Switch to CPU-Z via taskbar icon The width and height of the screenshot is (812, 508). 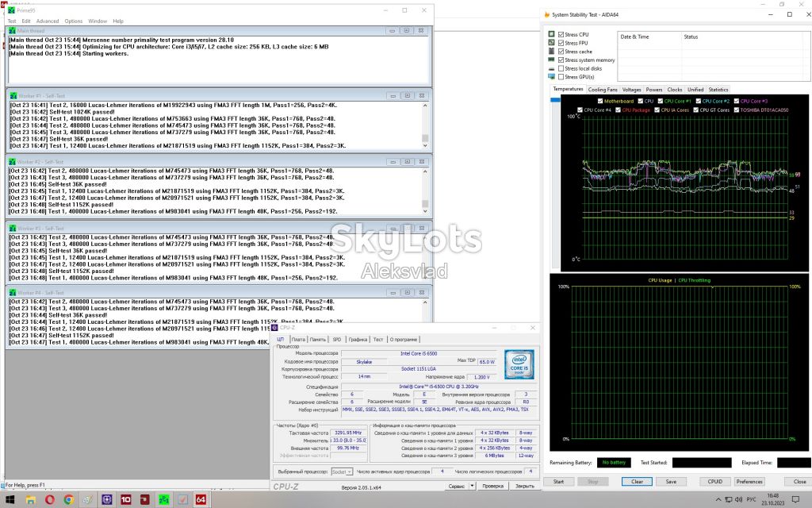(107, 499)
